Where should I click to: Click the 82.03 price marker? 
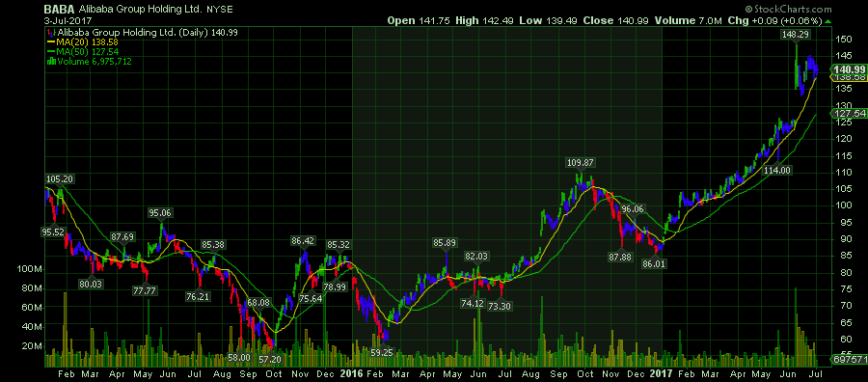tap(476, 256)
